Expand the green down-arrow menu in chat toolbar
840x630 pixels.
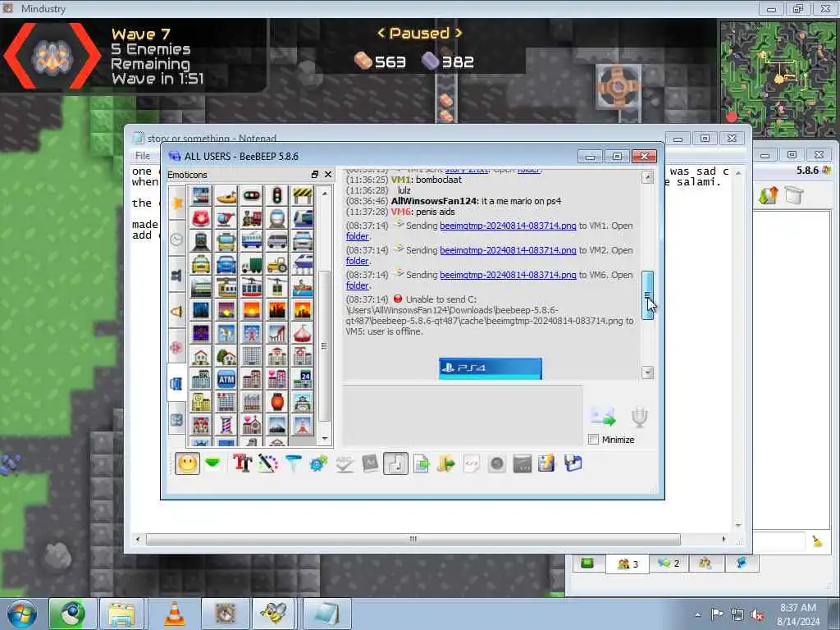[212, 463]
